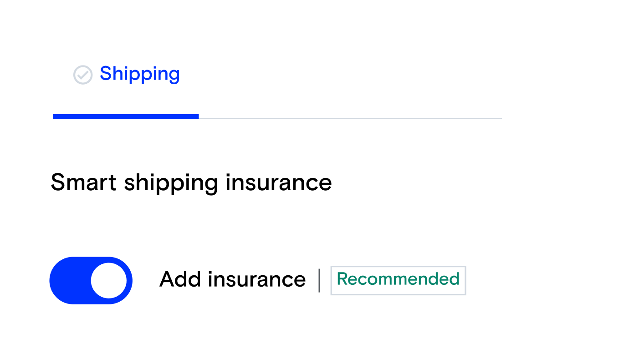Click the blue insurance on/off switch

click(x=91, y=280)
